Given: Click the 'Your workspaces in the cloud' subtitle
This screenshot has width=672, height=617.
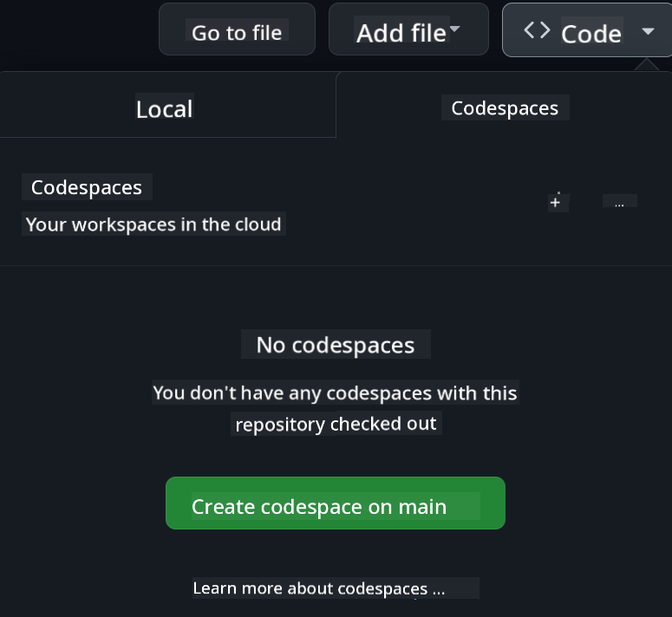Looking at the screenshot, I should pyautogui.click(x=153, y=224).
